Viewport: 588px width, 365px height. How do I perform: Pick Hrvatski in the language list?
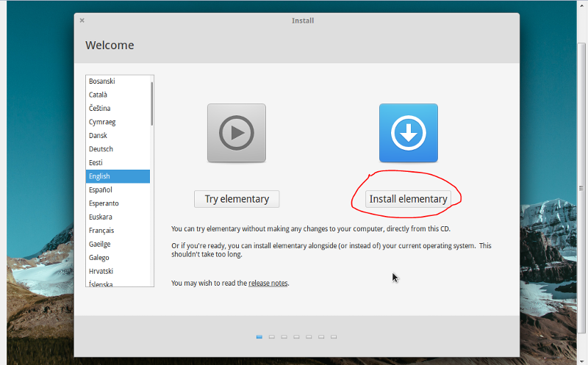click(x=118, y=271)
